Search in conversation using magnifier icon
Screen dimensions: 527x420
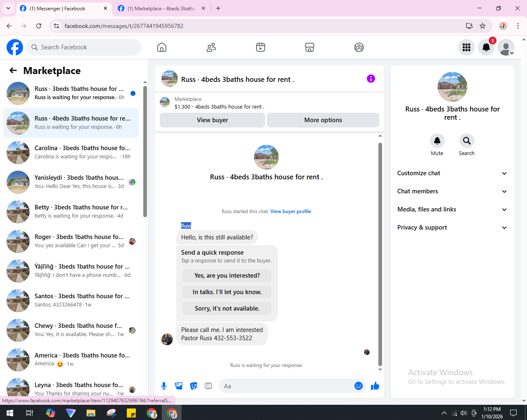pyautogui.click(x=466, y=141)
